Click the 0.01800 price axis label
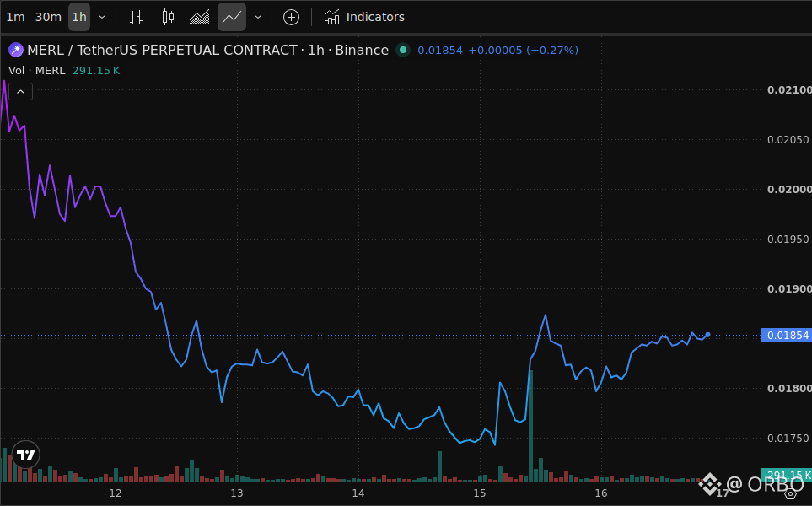The image size is (812, 506). coord(789,388)
